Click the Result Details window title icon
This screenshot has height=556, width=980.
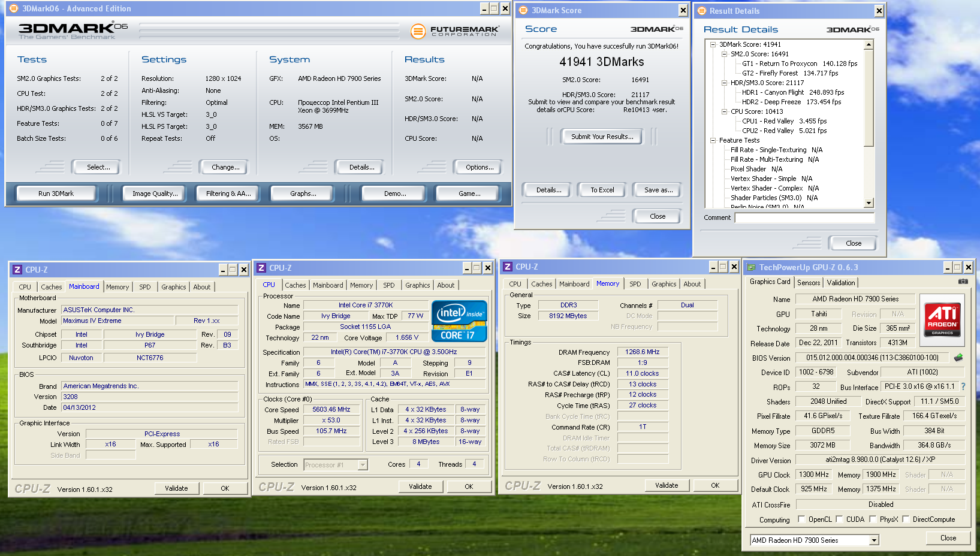click(701, 11)
